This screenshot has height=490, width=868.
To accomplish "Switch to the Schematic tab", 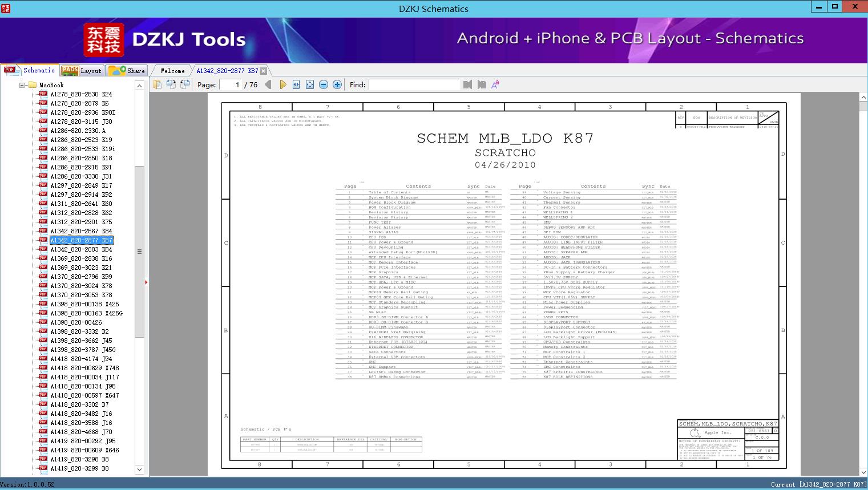I will (x=30, y=70).
